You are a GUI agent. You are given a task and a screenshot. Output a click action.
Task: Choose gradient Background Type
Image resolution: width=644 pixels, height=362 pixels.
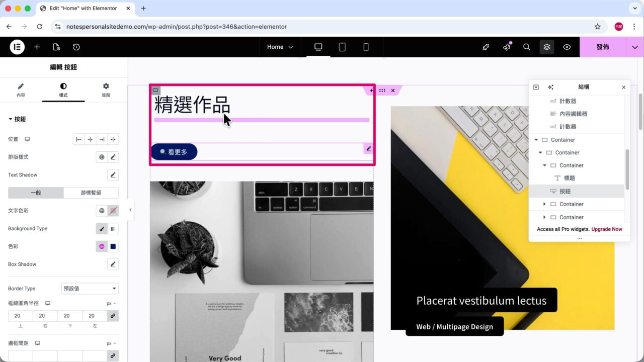tap(113, 229)
